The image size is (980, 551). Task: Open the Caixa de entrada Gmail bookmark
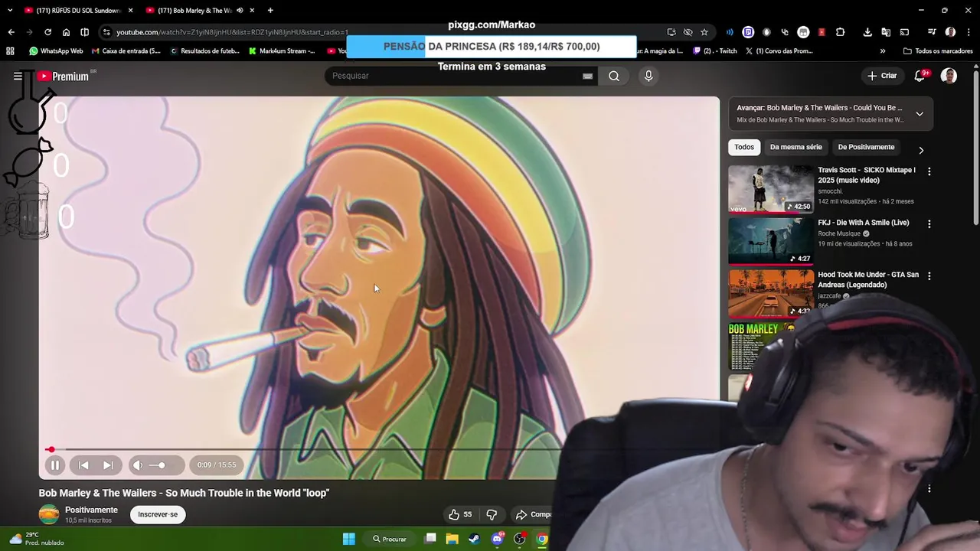(x=126, y=51)
